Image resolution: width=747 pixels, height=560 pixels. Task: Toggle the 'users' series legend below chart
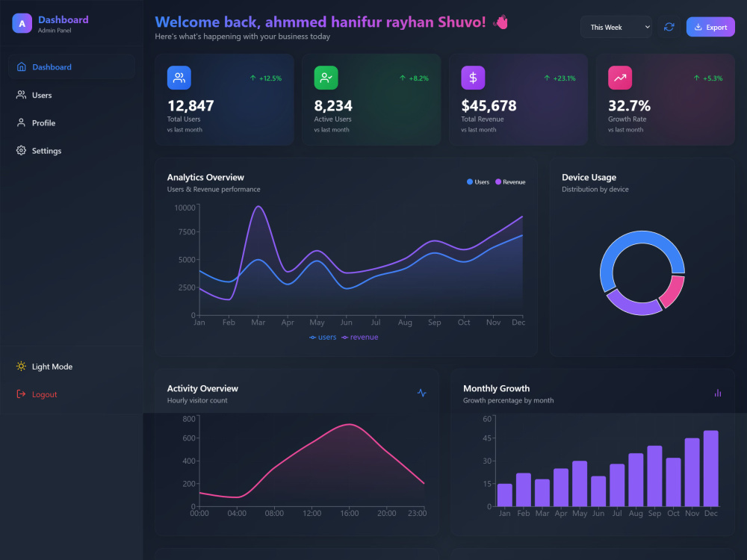click(323, 337)
